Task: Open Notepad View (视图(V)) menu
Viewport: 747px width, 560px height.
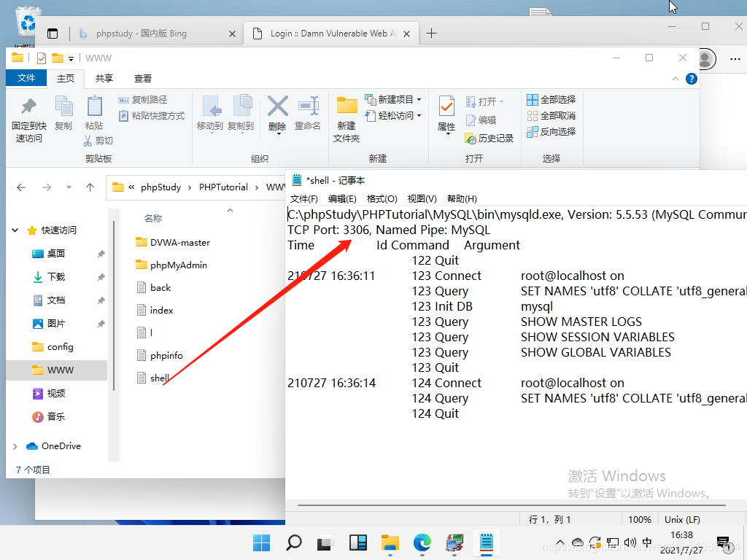Action: (x=422, y=198)
